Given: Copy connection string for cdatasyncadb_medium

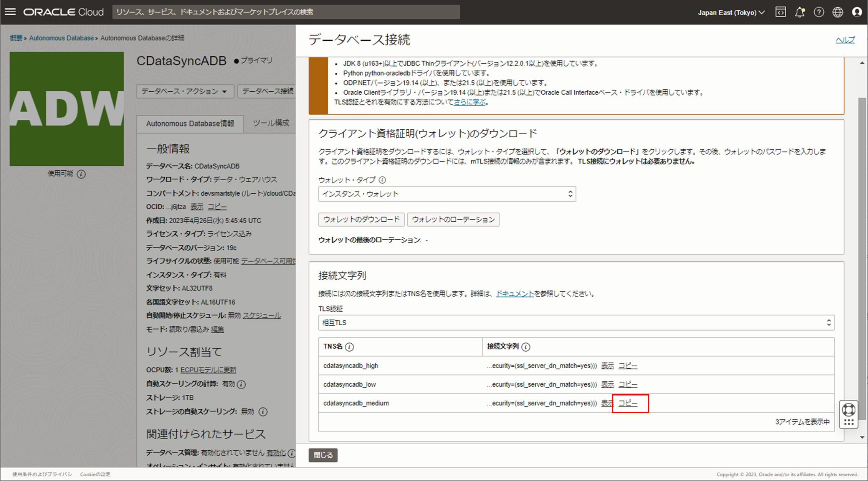Looking at the screenshot, I should 628,403.
